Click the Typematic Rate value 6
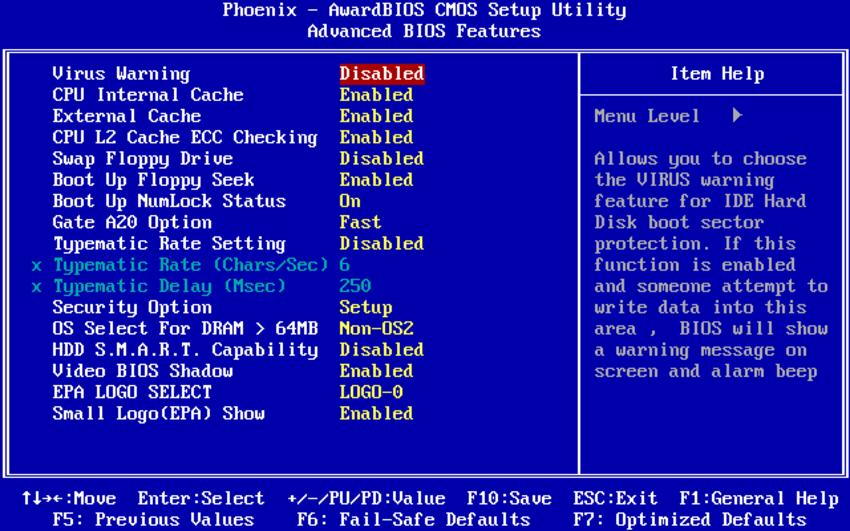Image resolution: width=850 pixels, height=531 pixels. pyautogui.click(x=344, y=265)
